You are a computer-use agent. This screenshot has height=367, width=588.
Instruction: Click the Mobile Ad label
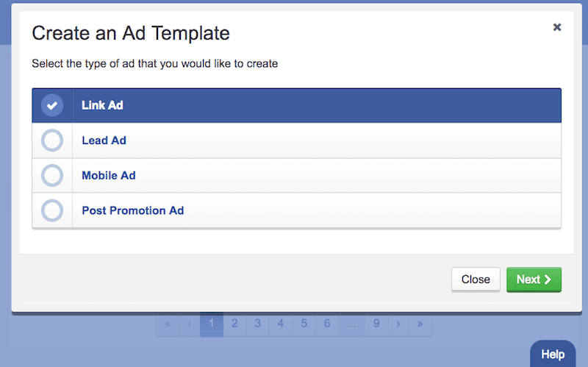pos(109,176)
